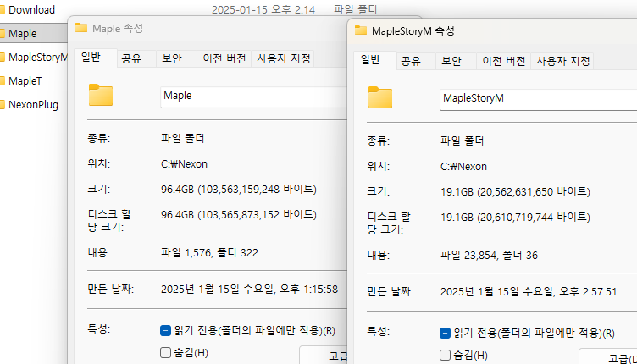Click contents text 파일 23,854, 폴더 36
This screenshot has height=364, width=637.
click(x=489, y=256)
